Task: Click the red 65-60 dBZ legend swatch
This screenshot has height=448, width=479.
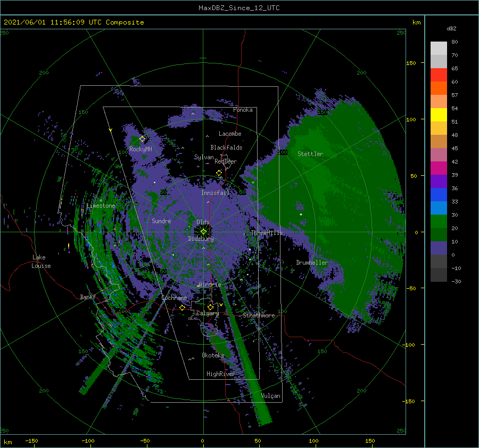Action: [439, 75]
